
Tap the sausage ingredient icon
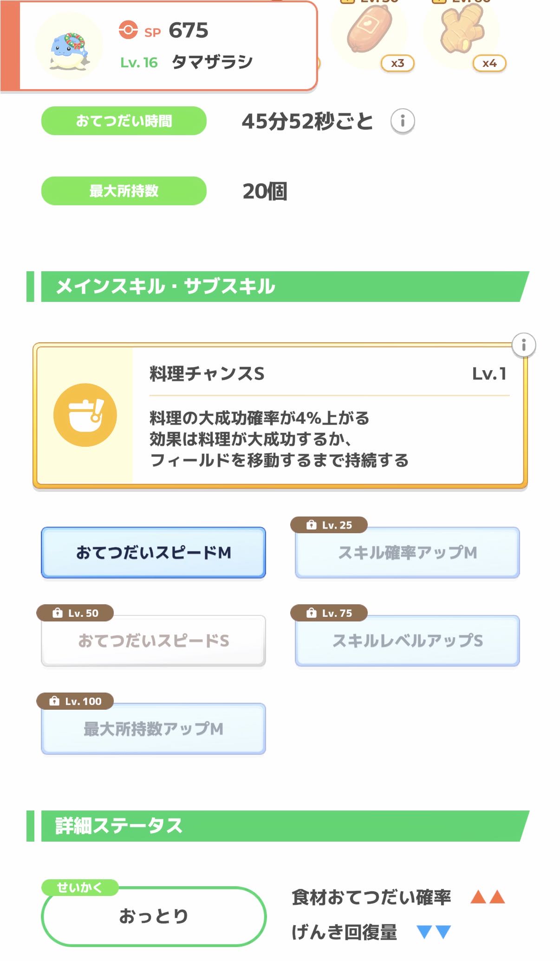370,30
